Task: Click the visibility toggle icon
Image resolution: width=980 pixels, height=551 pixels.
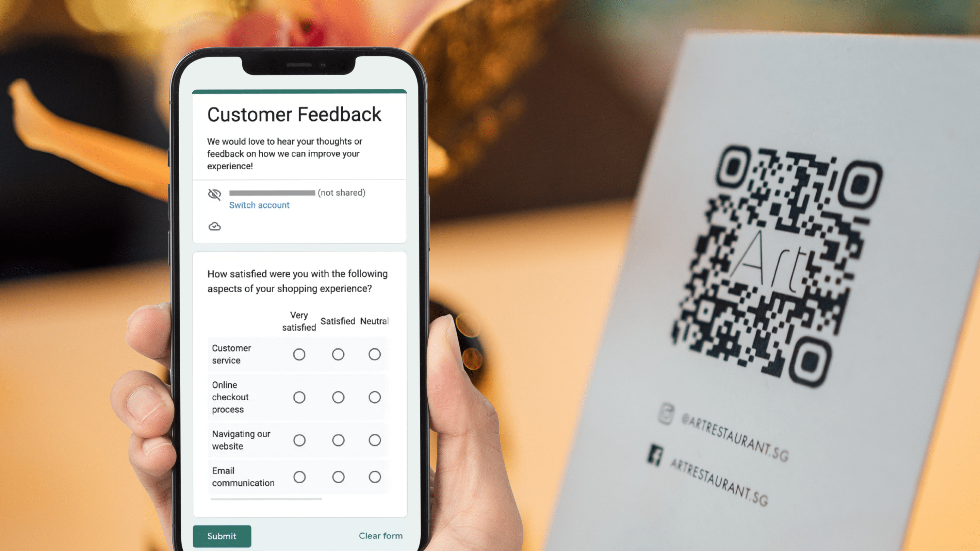Action: pos(214,194)
